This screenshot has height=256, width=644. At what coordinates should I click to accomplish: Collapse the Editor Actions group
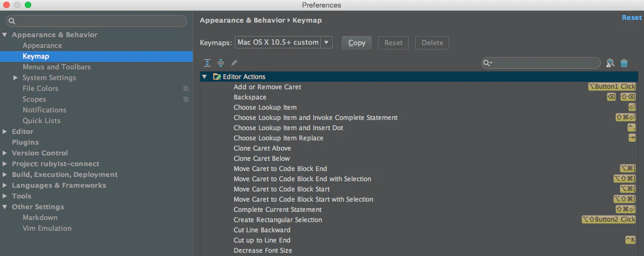tap(205, 77)
